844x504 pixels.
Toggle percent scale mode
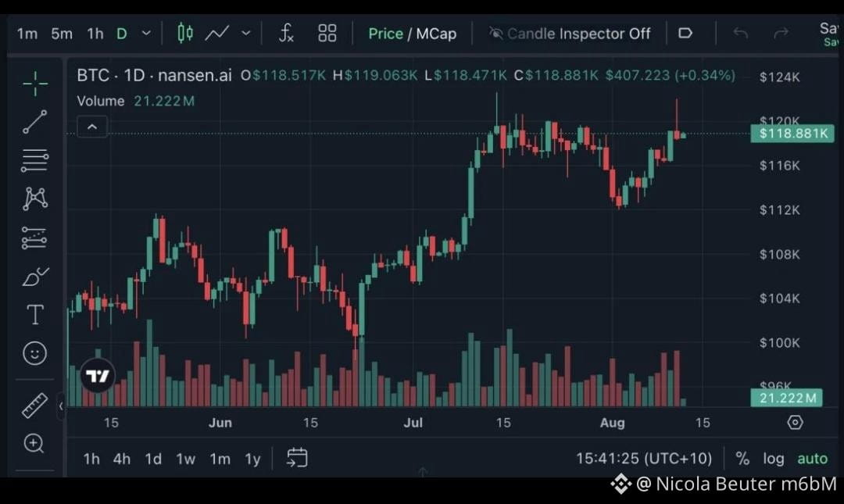pyautogui.click(x=742, y=458)
